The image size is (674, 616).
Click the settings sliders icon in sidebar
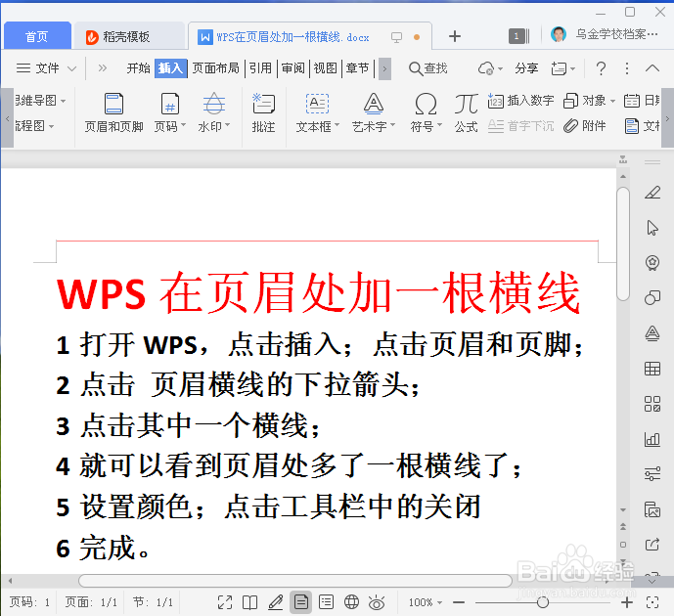(652, 474)
